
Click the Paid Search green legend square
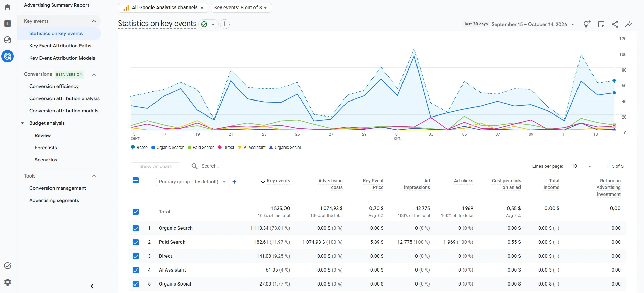[x=189, y=148]
